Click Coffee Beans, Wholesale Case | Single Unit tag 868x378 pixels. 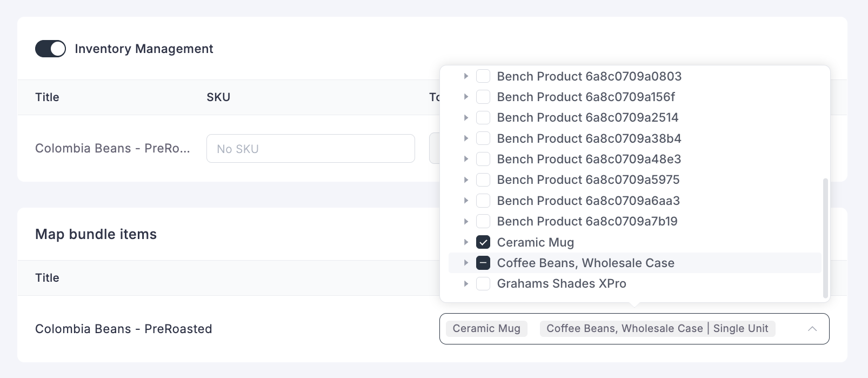657,328
